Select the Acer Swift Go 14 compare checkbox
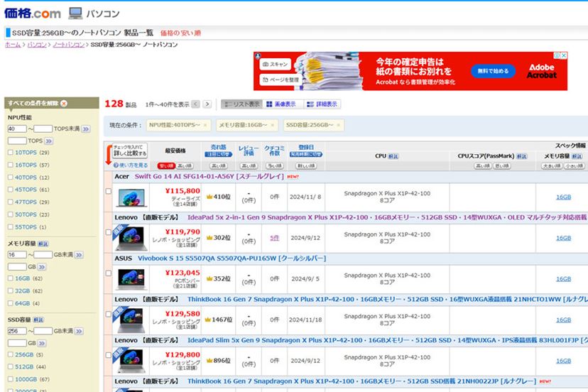588x392 pixels. (109, 192)
